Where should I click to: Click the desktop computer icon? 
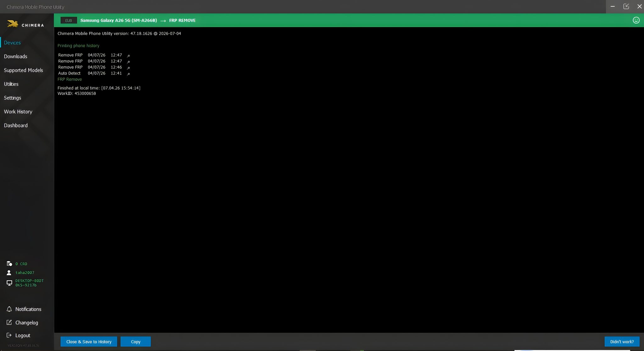(9, 283)
